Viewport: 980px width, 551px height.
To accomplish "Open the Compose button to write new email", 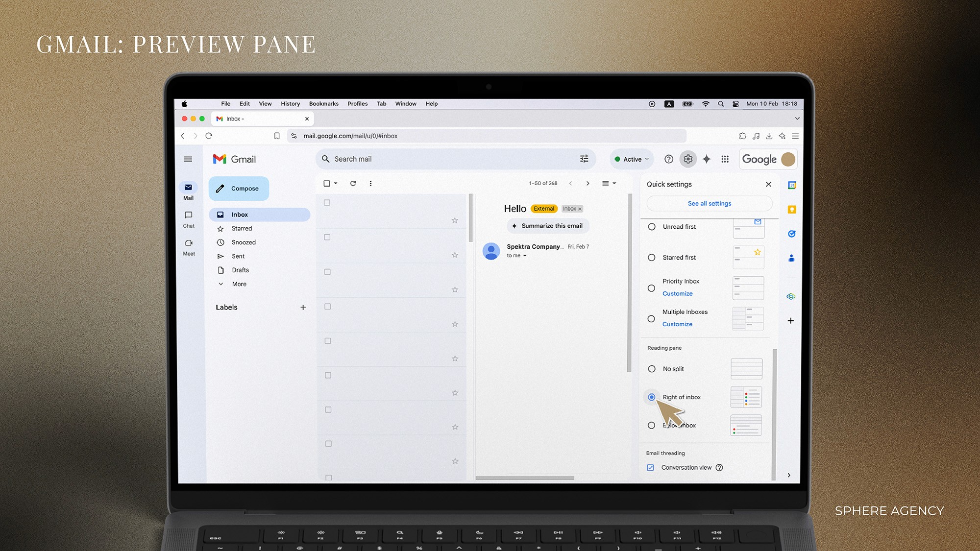I will (x=239, y=188).
